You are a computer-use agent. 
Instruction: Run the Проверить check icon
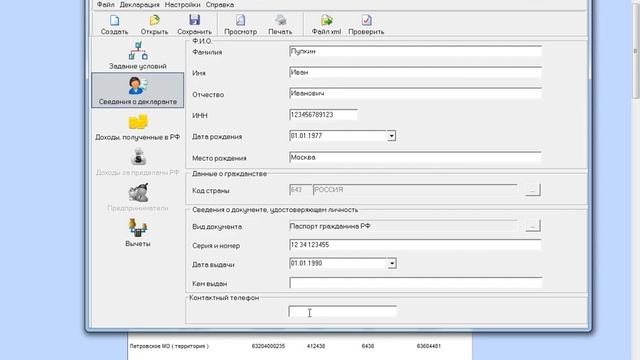click(x=366, y=24)
